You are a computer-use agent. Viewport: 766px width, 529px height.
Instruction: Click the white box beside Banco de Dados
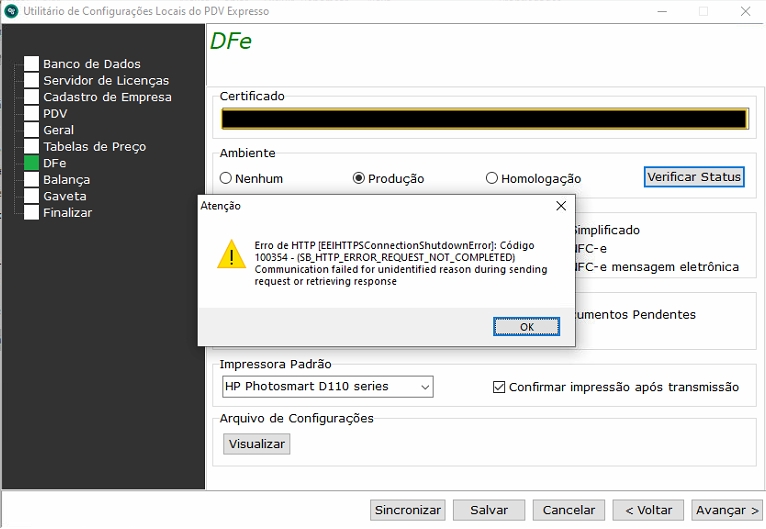(x=31, y=63)
